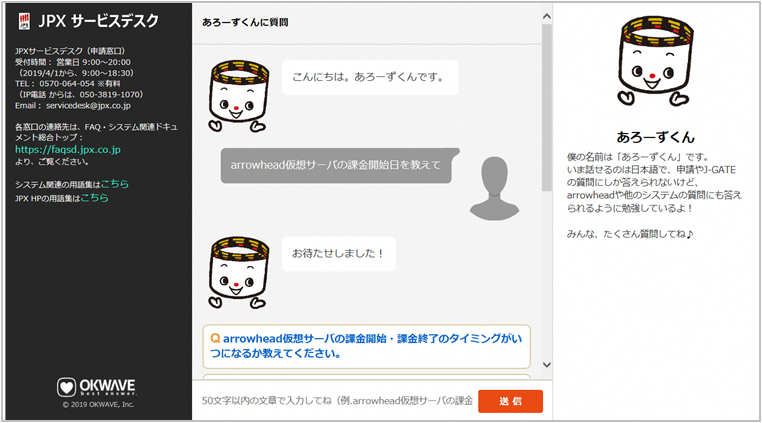Click the あろーずくんに質問 chat header
Image resolution: width=762 pixels, height=423 pixels.
click(245, 22)
